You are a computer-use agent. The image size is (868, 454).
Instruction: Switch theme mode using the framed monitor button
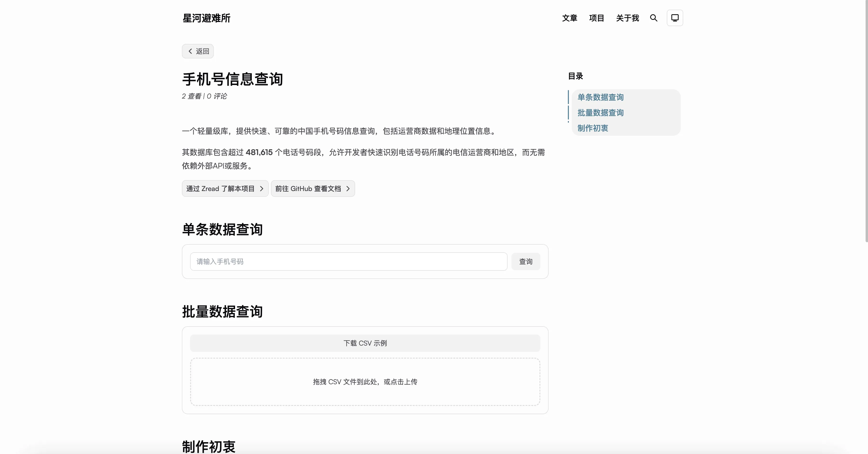(675, 18)
